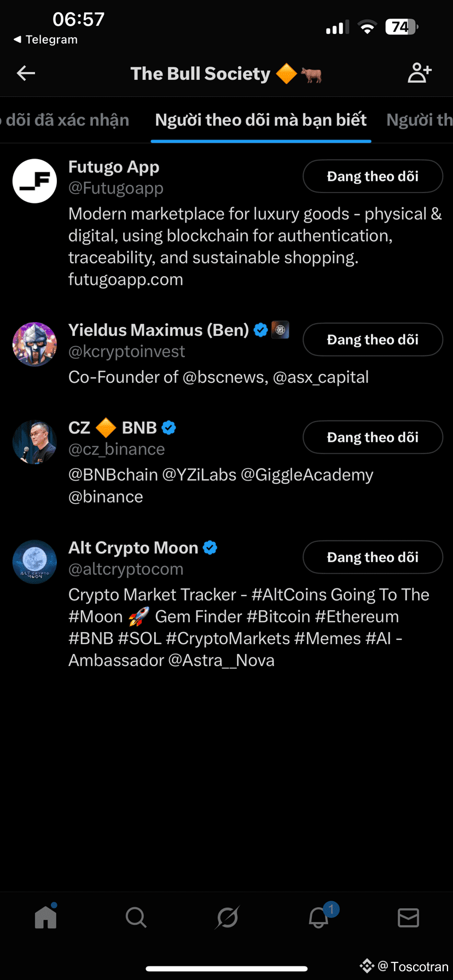Toggle following for Yieldus Maximus (Ben)
Viewport: 453px width, 980px height.
(373, 340)
